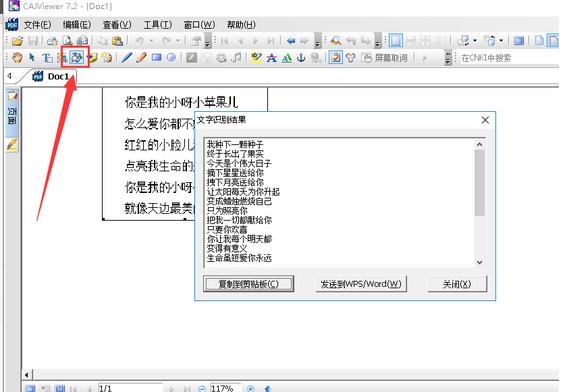This screenshot has width=561, height=392.
Task: Toggle the rightmost page view icon
Action: 554,40
